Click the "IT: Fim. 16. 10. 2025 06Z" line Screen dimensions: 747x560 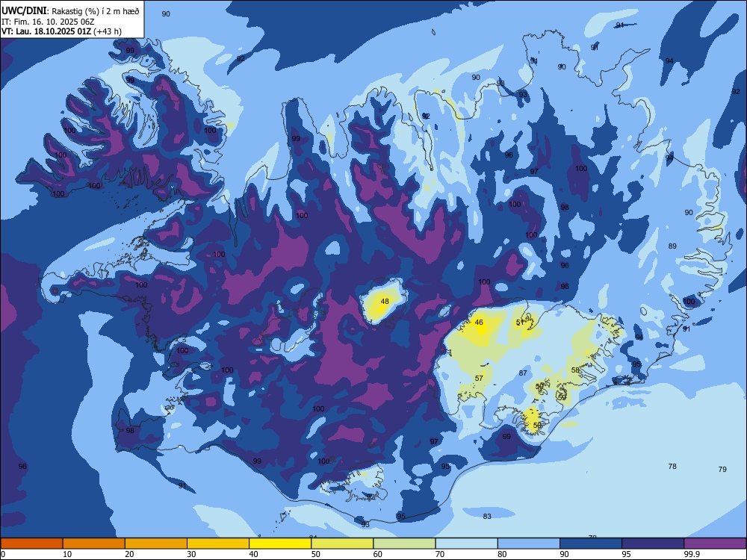(x=48, y=22)
